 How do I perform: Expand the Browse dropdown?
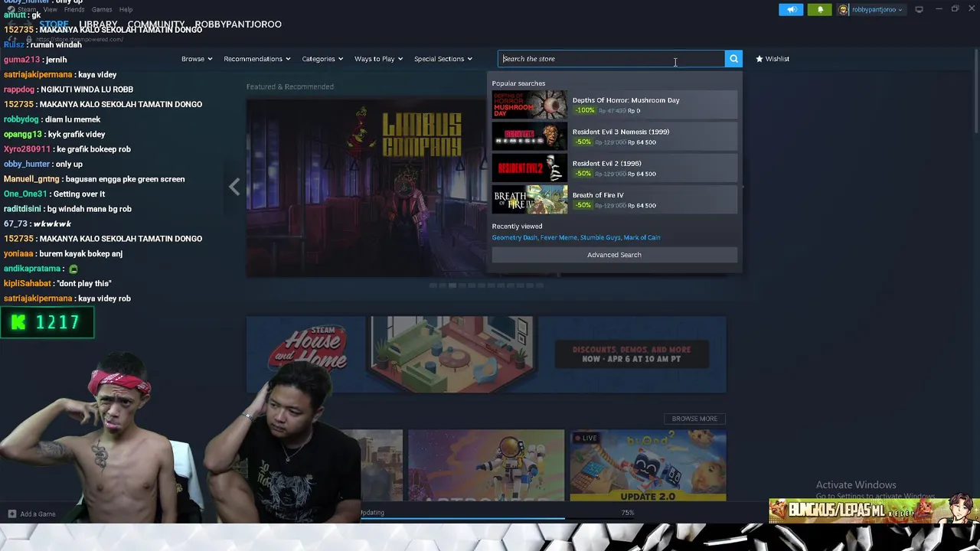[x=197, y=59]
